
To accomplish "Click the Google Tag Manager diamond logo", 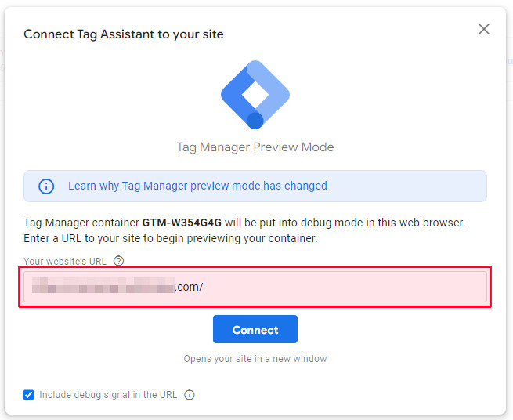I will point(255,95).
